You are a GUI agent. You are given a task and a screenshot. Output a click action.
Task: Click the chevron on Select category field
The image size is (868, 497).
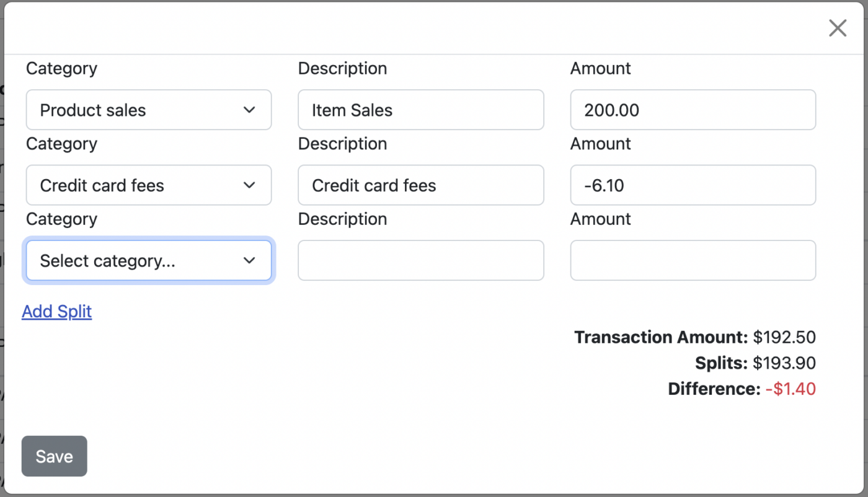pos(249,260)
